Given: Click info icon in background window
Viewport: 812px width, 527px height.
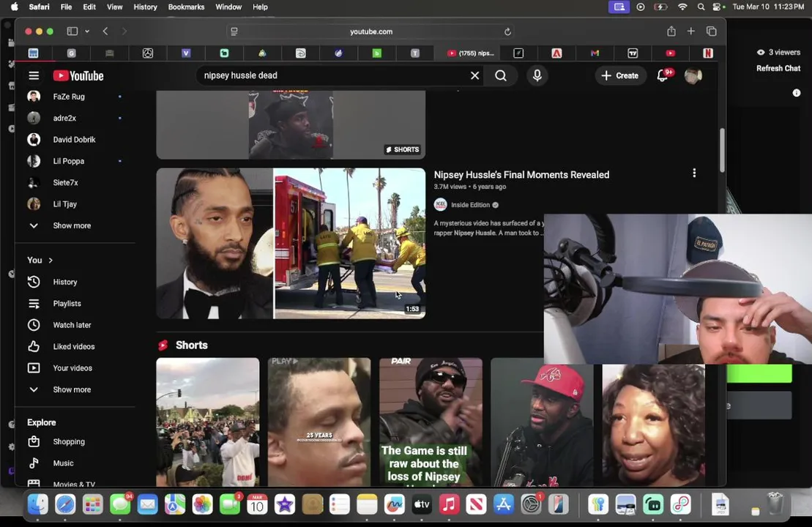Looking at the screenshot, I should pyautogui.click(x=797, y=93).
